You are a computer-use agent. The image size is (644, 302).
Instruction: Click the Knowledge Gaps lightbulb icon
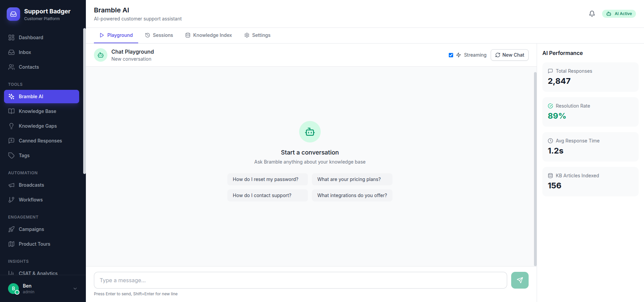pyautogui.click(x=11, y=126)
